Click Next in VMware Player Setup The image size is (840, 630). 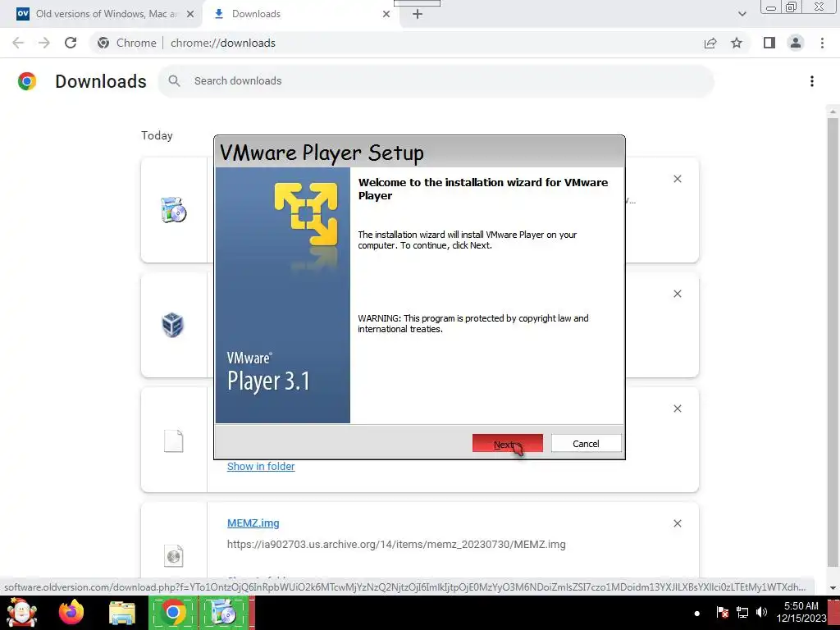tap(507, 443)
